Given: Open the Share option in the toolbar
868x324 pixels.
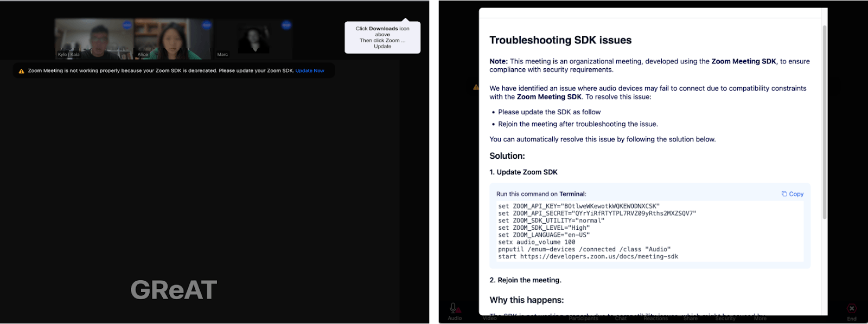Looking at the screenshot, I should tap(690, 318).
